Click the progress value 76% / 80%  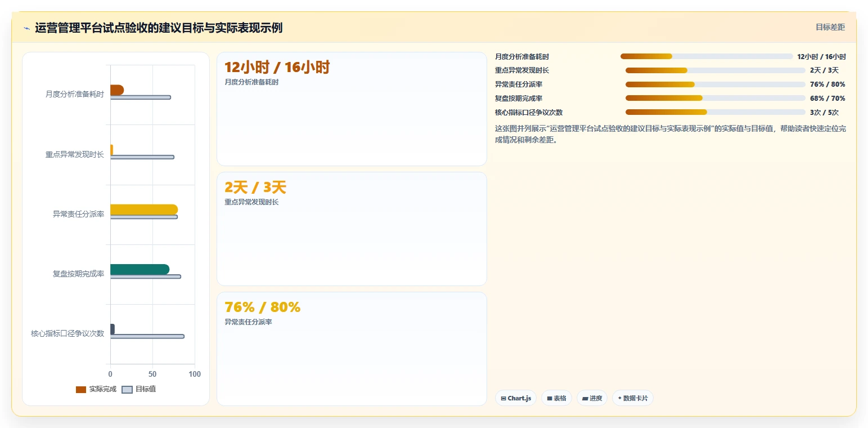(827, 84)
